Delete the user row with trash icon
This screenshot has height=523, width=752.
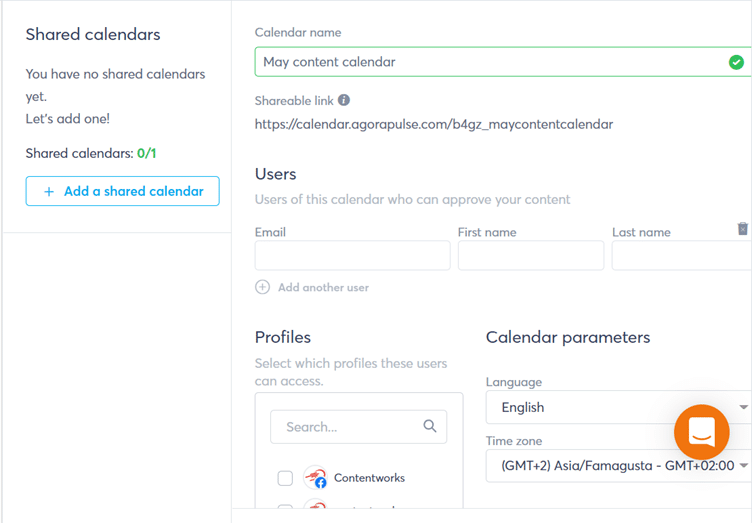(x=743, y=229)
